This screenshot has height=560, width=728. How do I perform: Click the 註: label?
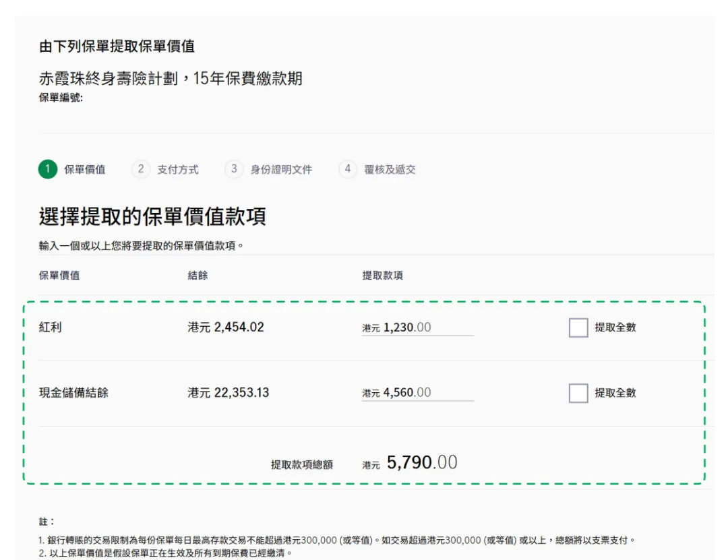click(47, 522)
